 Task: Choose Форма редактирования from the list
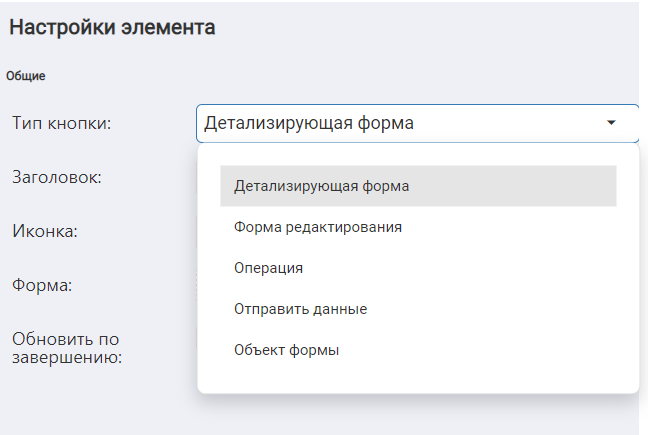click(318, 227)
